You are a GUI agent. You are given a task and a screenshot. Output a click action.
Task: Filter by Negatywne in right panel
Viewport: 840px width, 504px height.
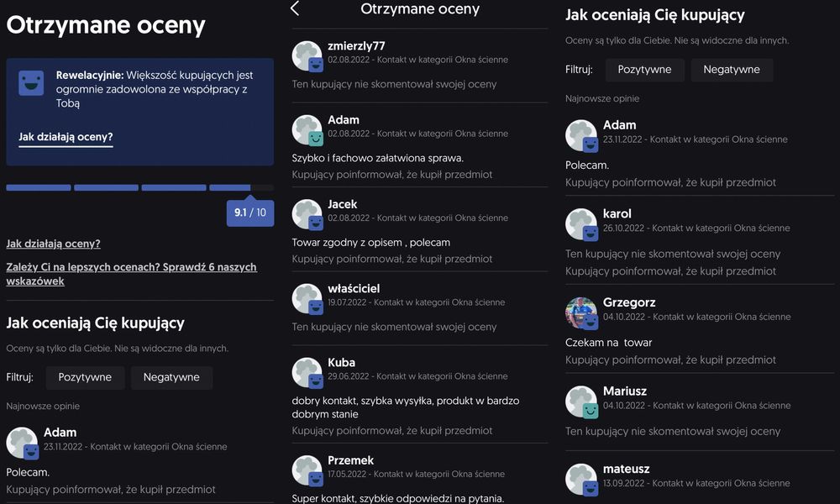[732, 70]
